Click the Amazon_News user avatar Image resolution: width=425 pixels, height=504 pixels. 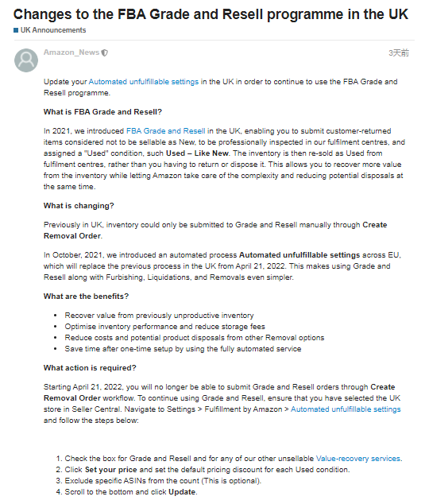(26, 60)
